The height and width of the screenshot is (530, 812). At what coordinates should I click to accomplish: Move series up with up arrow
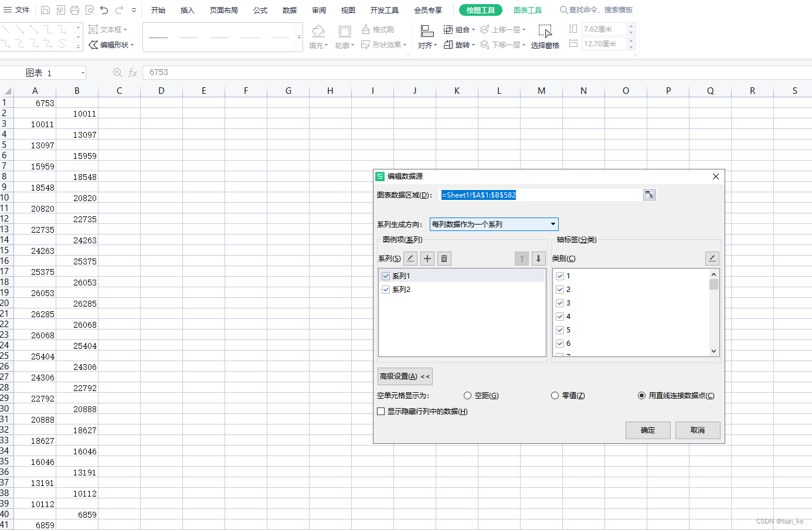point(522,259)
